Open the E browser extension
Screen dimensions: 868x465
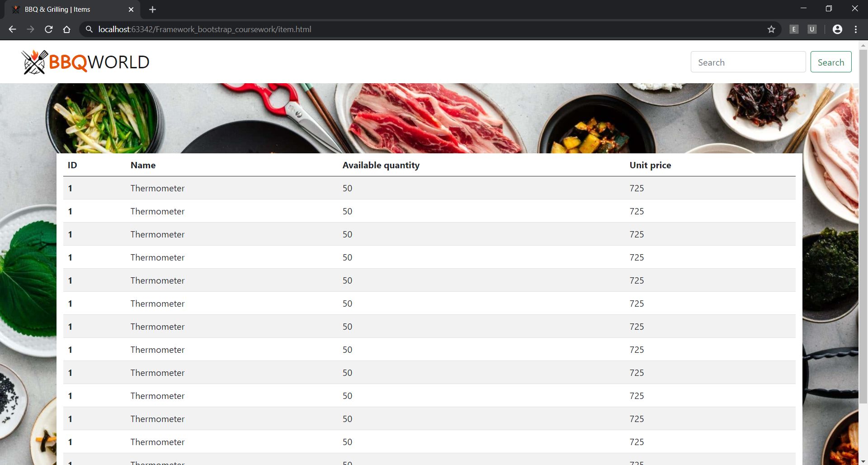point(794,29)
